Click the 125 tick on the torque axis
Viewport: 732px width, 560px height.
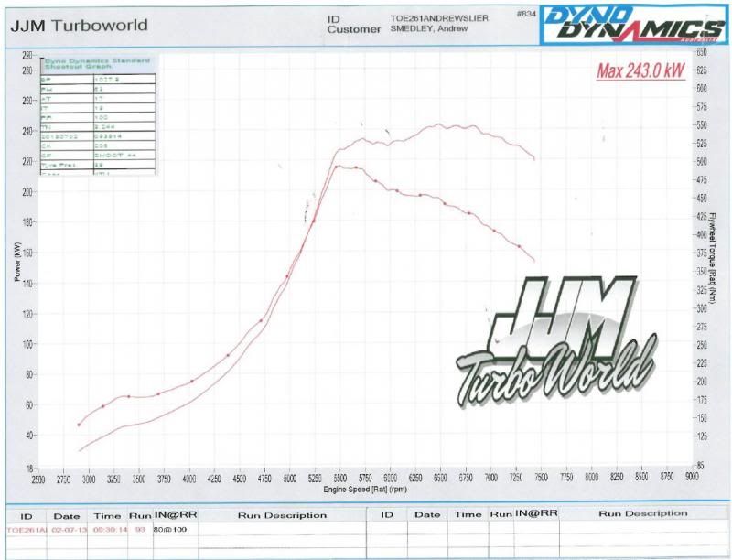pos(702,436)
